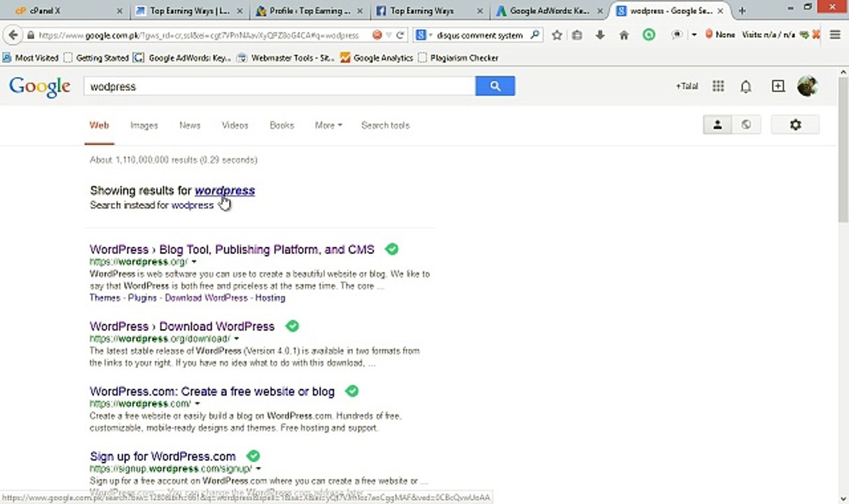Click the green checkmark beside Sign up for WordPress.com

[253, 456]
